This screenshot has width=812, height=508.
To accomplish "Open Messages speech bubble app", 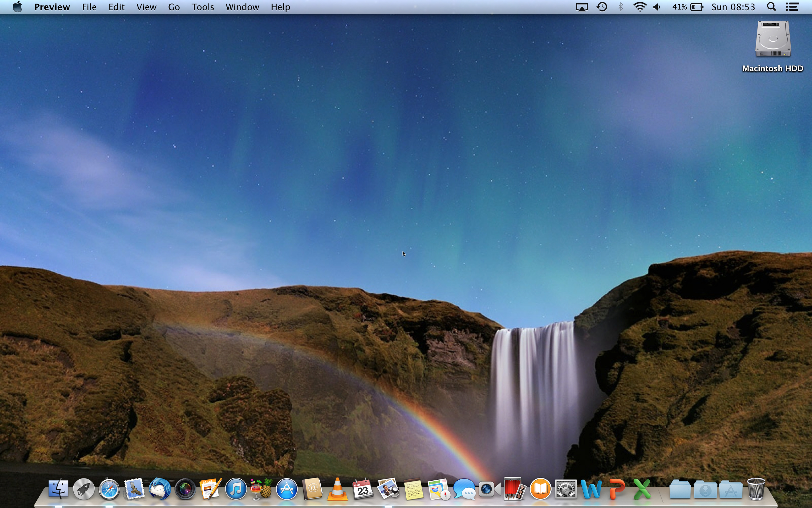I will click(x=464, y=489).
